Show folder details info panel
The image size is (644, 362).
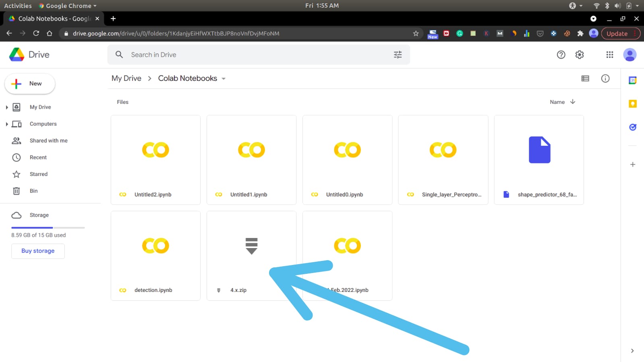[605, 79]
